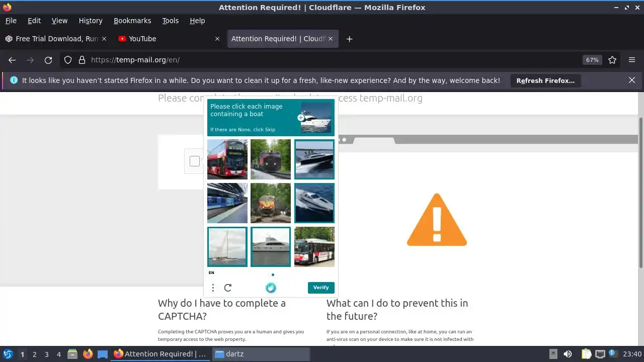The height and width of the screenshot is (362, 644).
Task: Select the red double-decker bus image
Action: [227, 159]
